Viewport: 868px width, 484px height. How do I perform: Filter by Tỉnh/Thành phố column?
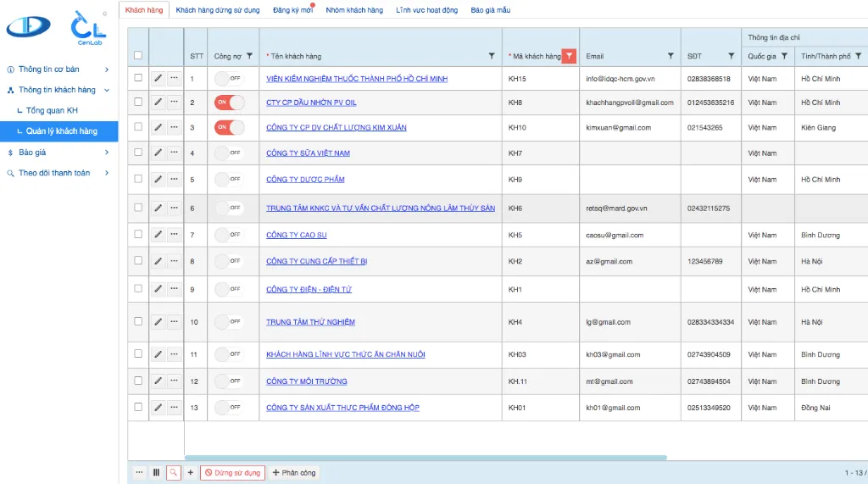coord(859,56)
